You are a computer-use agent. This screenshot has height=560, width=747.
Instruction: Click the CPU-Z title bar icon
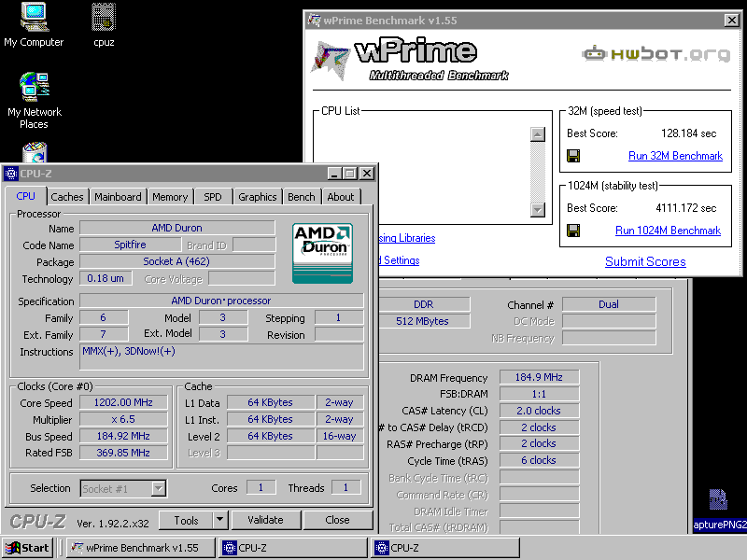(11, 174)
